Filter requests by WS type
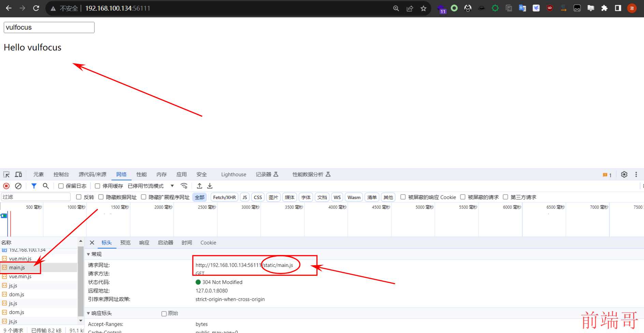Screen dimensions: 644x333 pyautogui.click(x=337, y=197)
